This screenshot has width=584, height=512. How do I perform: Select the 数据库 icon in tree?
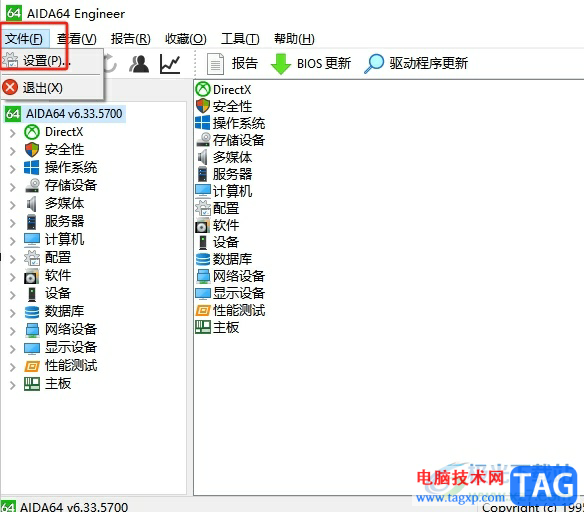click(32, 312)
